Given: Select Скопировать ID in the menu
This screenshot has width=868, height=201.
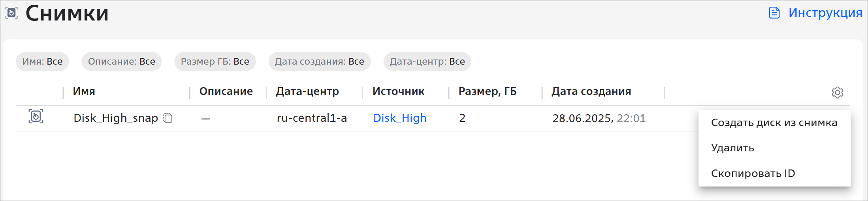Looking at the screenshot, I should [x=753, y=173].
